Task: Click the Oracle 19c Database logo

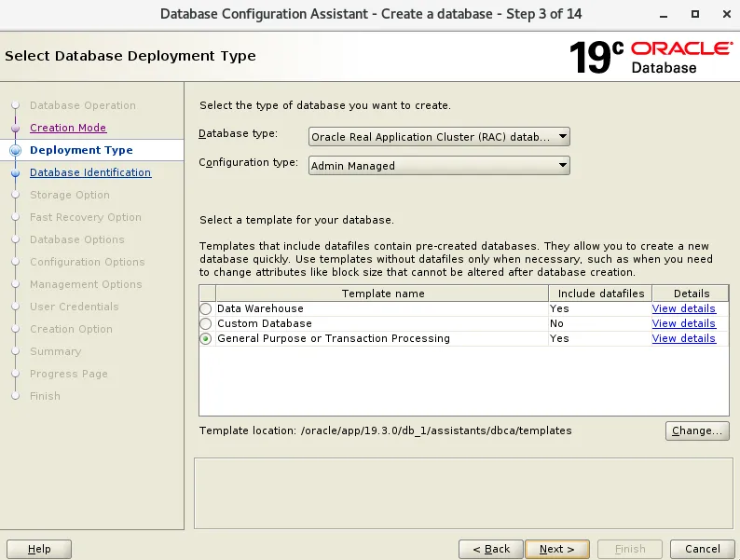Action: tap(651, 57)
